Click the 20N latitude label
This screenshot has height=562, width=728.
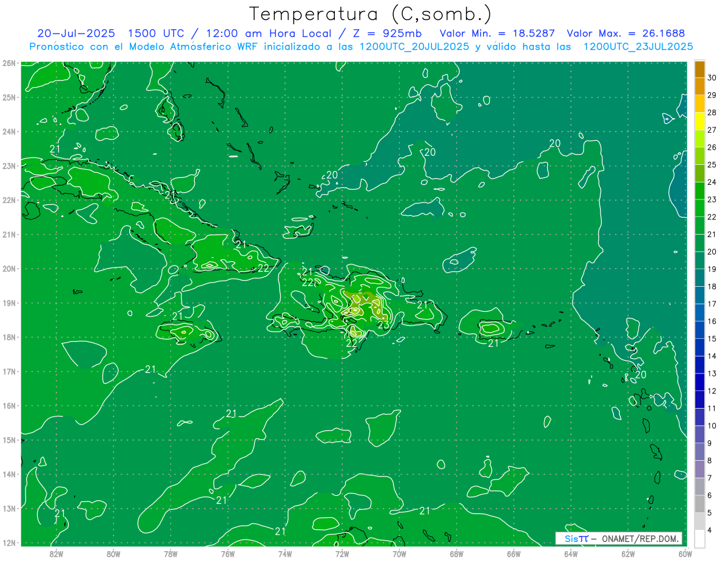8,269
